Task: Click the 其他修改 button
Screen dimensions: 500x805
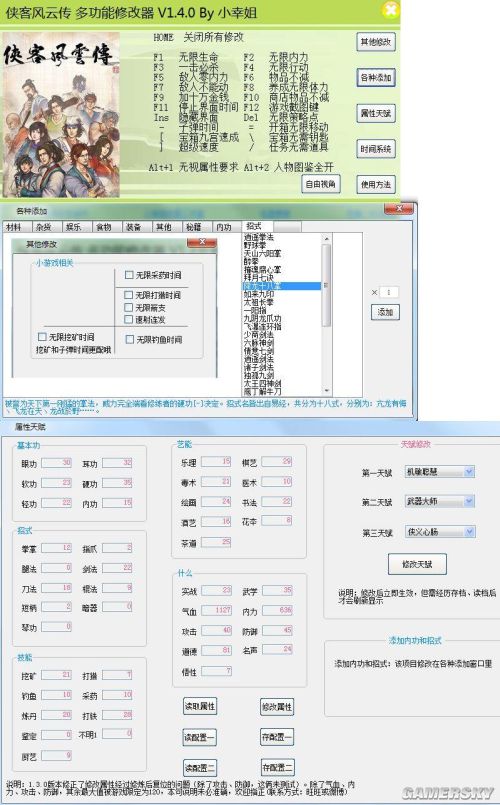Action: (376, 42)
